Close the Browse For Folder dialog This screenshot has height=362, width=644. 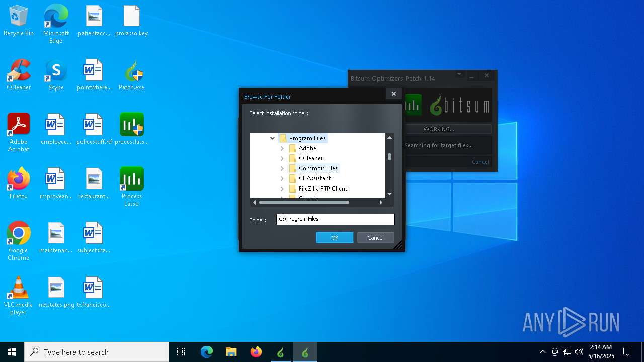point(394,94)
